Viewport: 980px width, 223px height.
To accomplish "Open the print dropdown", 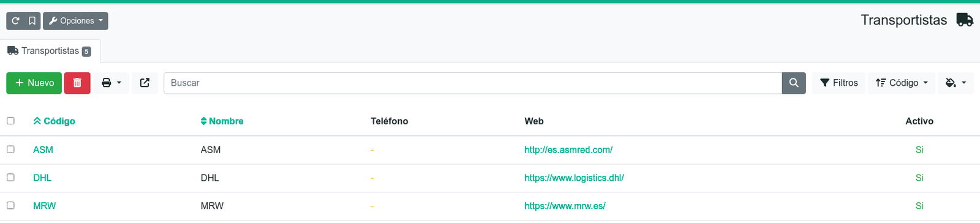I will [x=111, y=83].
